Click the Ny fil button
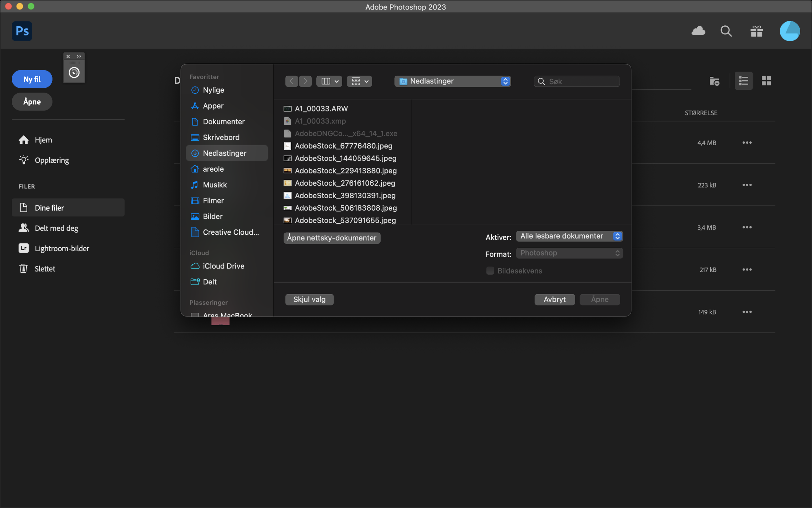Screen dimensions: 812x508 coord(32,79)
